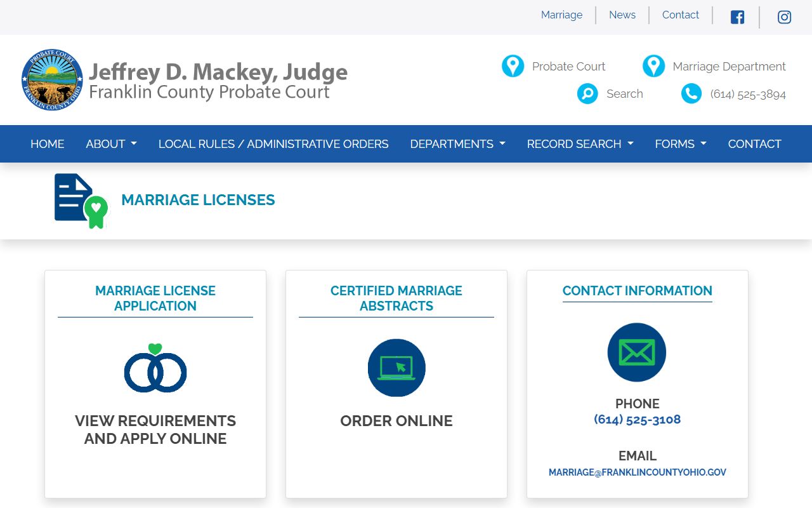
Task: Call the header number (614) 525-3894
Action: pos(748,94)
